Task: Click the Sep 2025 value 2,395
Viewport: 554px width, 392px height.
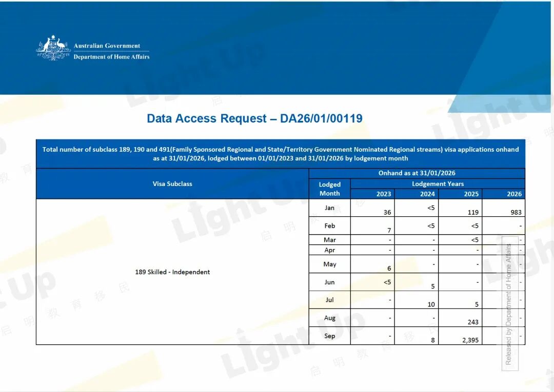Action: (x=470, y=340)
